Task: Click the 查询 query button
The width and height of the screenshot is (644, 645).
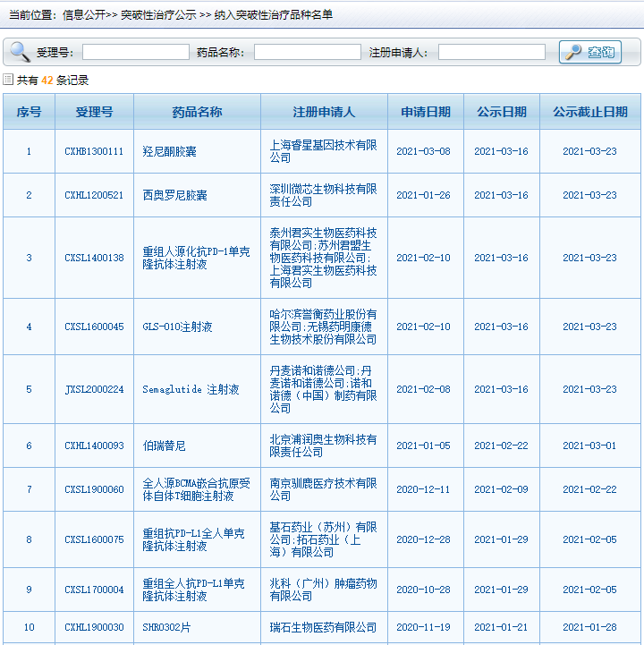Action: pyautogui.click(x=589, y=52)
